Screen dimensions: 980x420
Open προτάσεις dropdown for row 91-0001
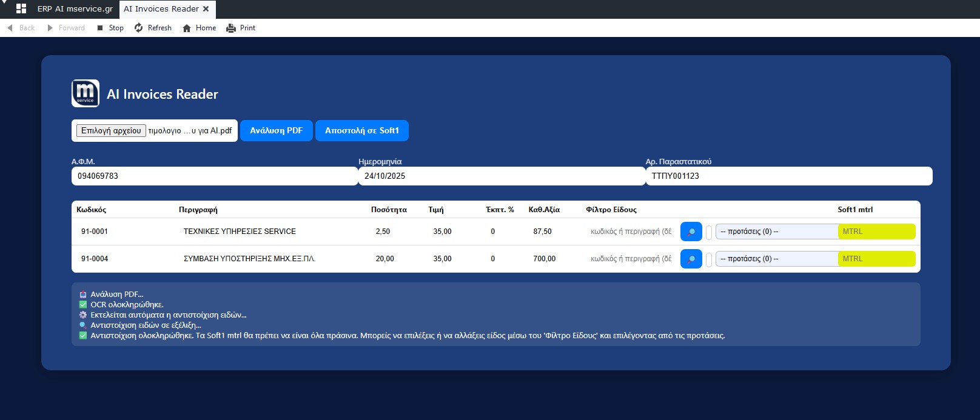777,232
